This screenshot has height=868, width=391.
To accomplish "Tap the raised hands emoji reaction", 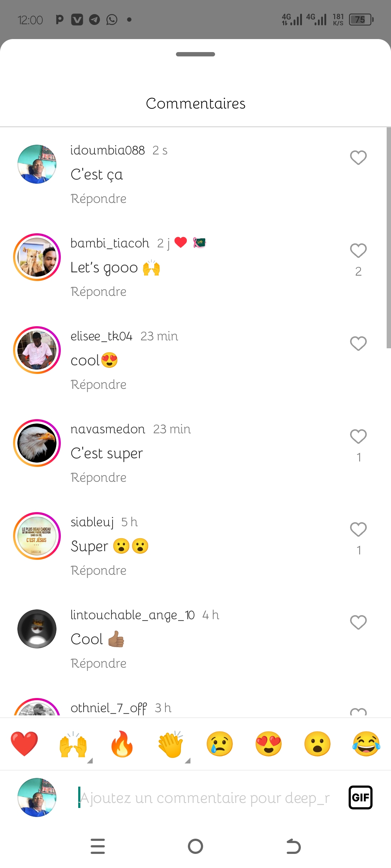I will (73, 744).
